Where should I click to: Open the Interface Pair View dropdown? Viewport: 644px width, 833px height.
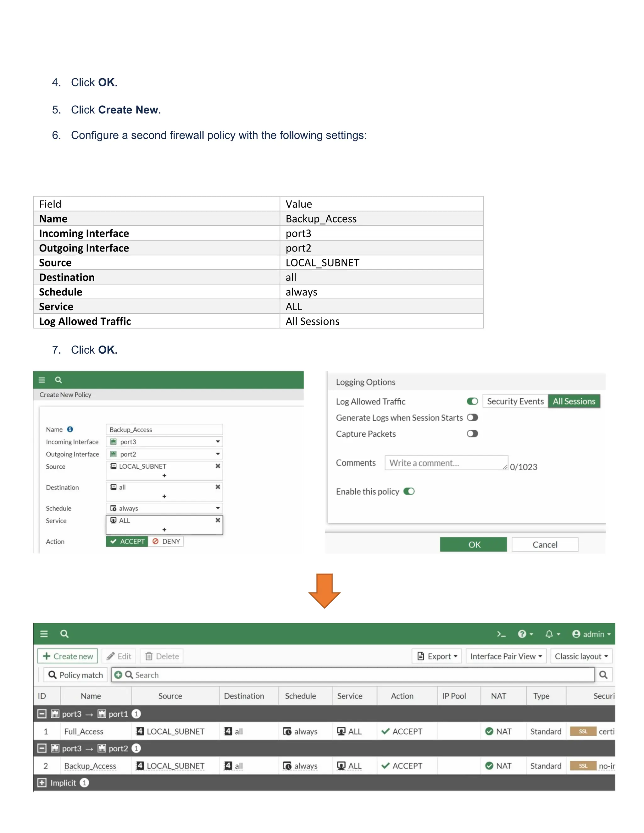click(x=506, y=656)
